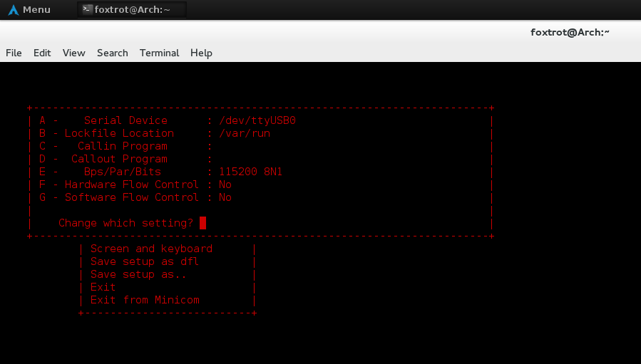This screenshot has width=641, height=364.
Task: Select 'Save setup as dfl' entry
Action: [x=144, y=261]
